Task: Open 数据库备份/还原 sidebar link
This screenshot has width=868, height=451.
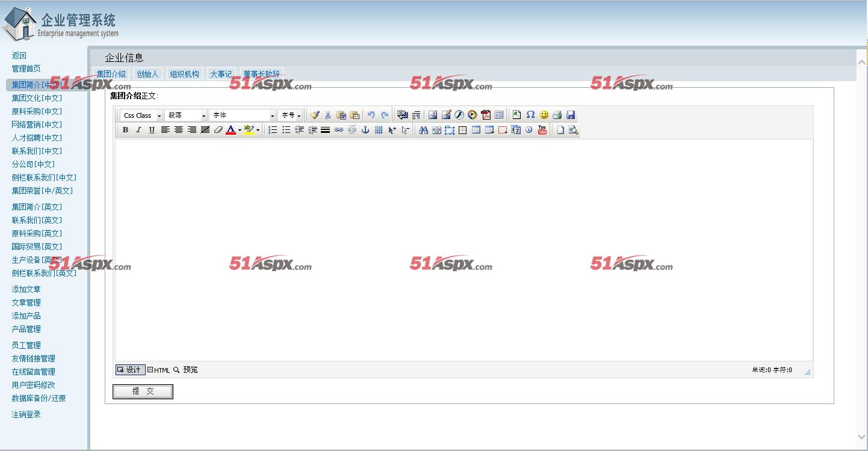Action: pos(39,398)
